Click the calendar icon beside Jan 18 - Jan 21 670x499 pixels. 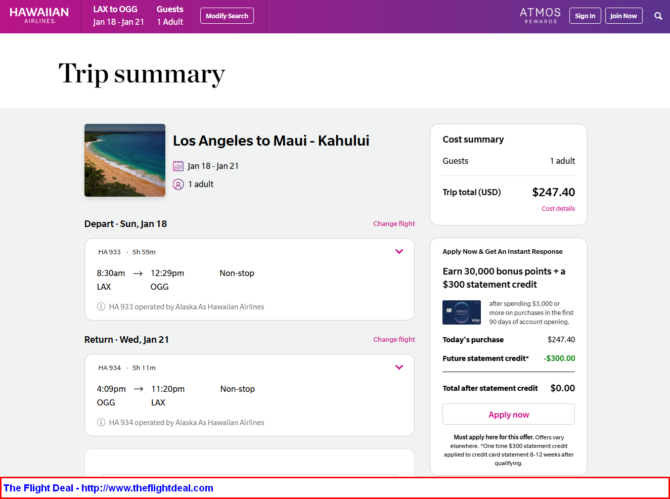pos(178,166)
